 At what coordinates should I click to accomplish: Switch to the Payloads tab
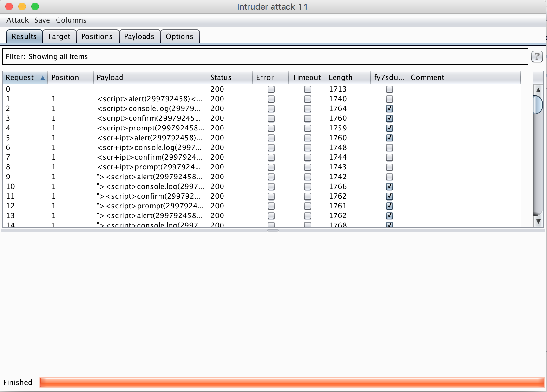click(x=139, y=36)
